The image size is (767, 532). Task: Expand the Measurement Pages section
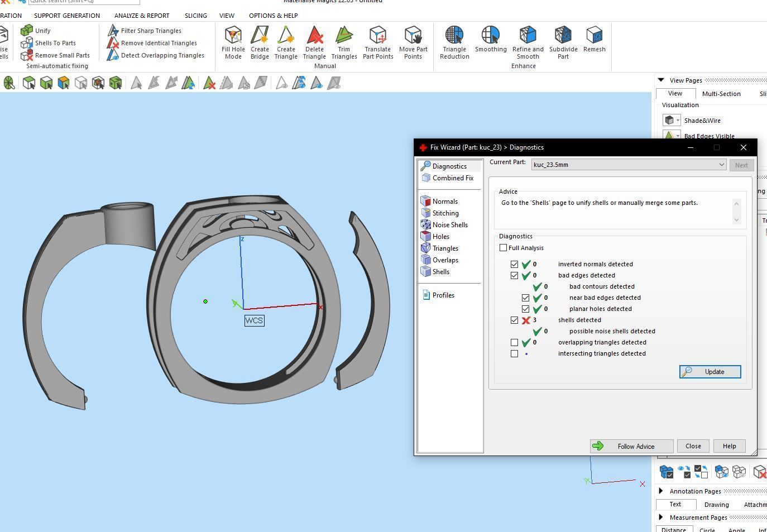tap(661, 517)
